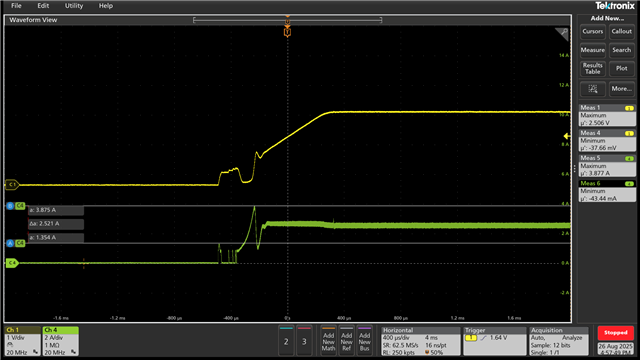Open the File menu
Viewport: 640px width, 360px height.
click(16, 6)
